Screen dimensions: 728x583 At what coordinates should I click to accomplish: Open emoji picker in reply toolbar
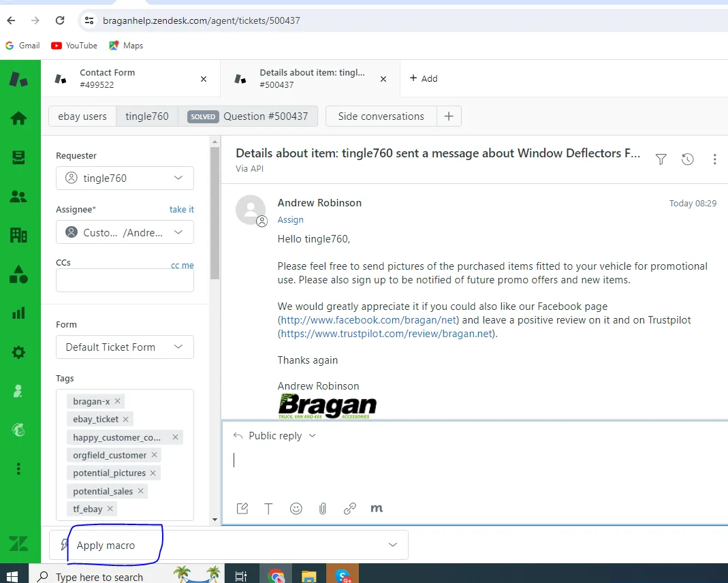pos(296,509)
